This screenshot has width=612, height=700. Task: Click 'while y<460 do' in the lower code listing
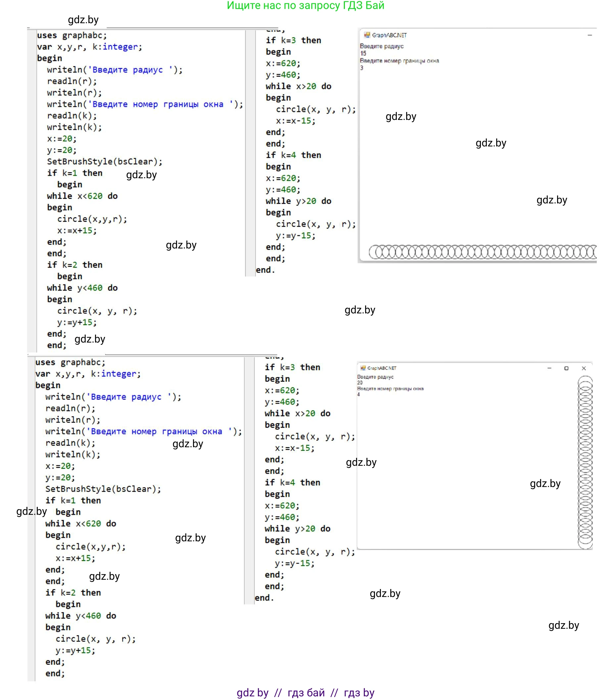[x=81, y=616]
